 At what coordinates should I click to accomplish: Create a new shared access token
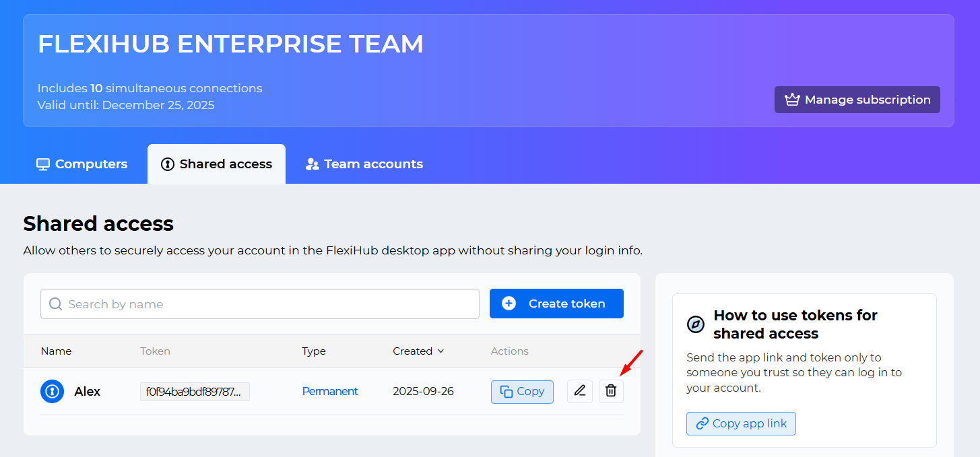pos(556,304)
